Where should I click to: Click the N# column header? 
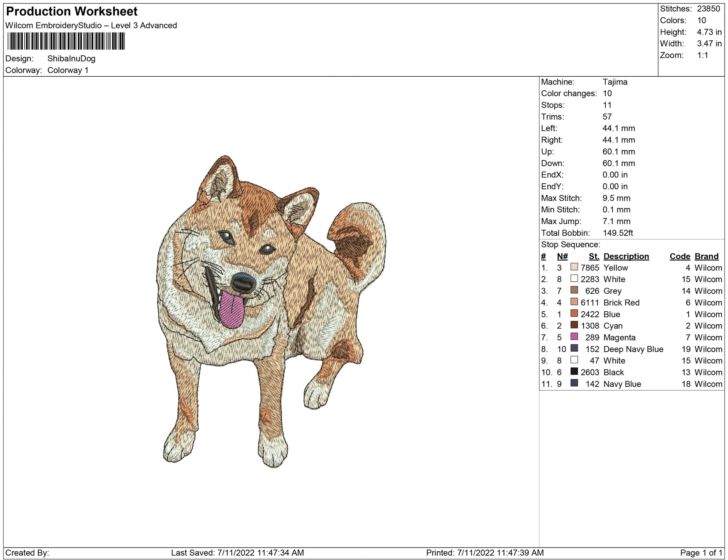[562, 256]
